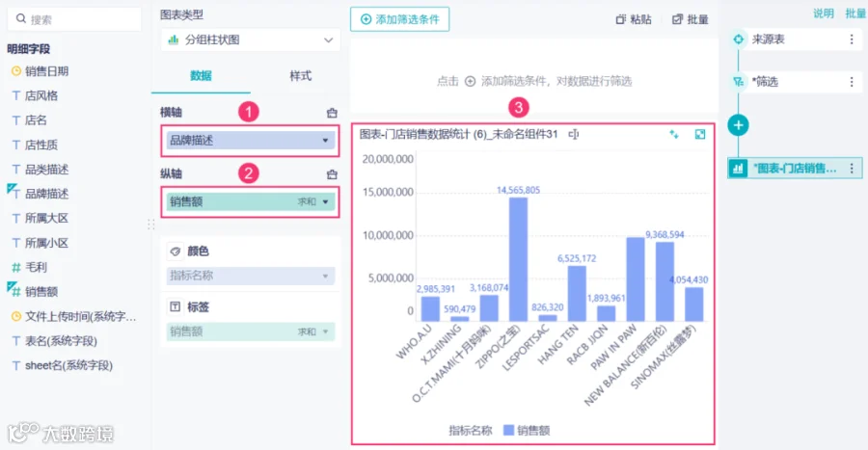Viewport: 868px width, 450px height.
Task: Click the 说明 link at the top right
Action: point(824,13)
